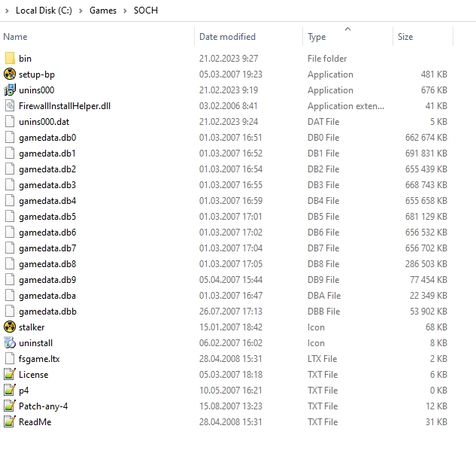This screenshot has width=476, height=450.
Task: Sort files by Size column header
Action: [405, 36]
